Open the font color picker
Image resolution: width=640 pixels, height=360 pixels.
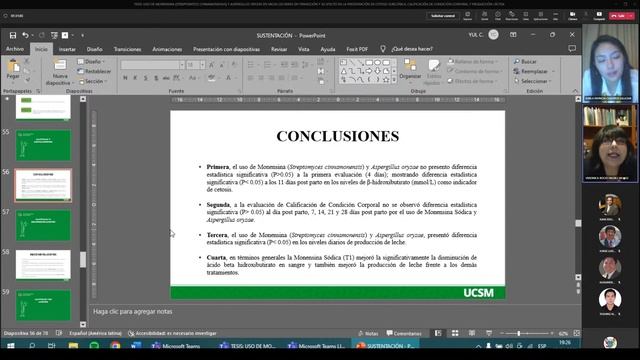pyautogui.click(x=230, y=78)
